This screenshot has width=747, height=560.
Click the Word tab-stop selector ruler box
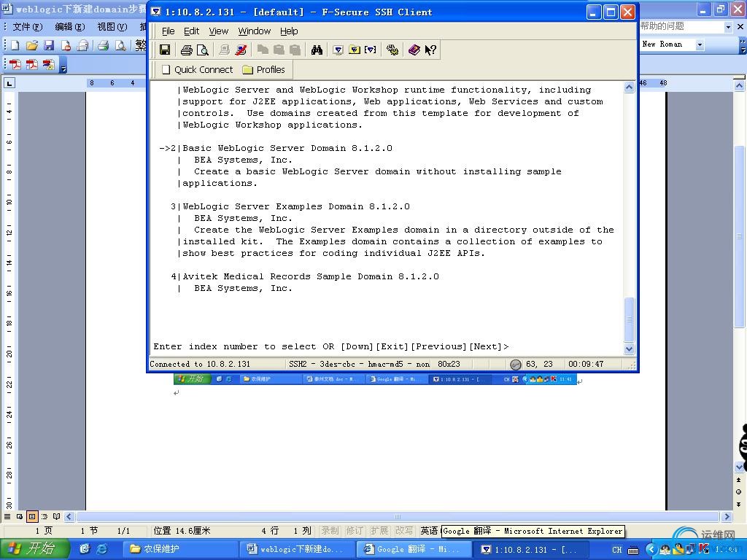(9, 83)
